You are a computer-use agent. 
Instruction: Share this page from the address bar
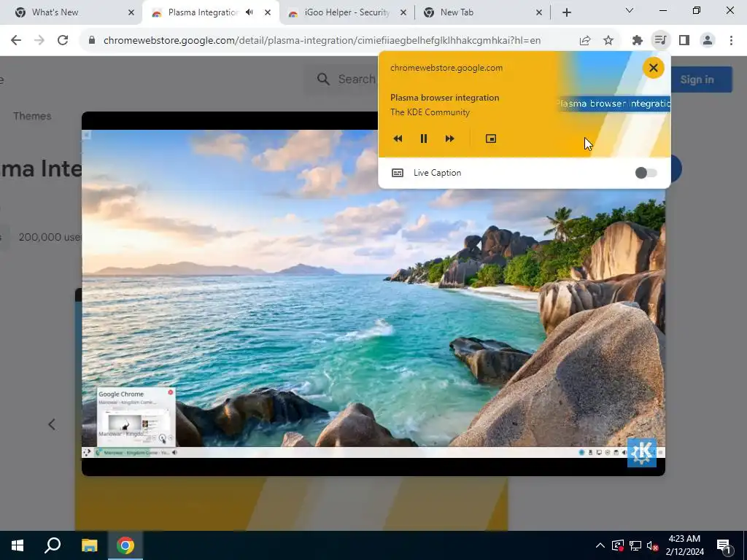[585, 41]
